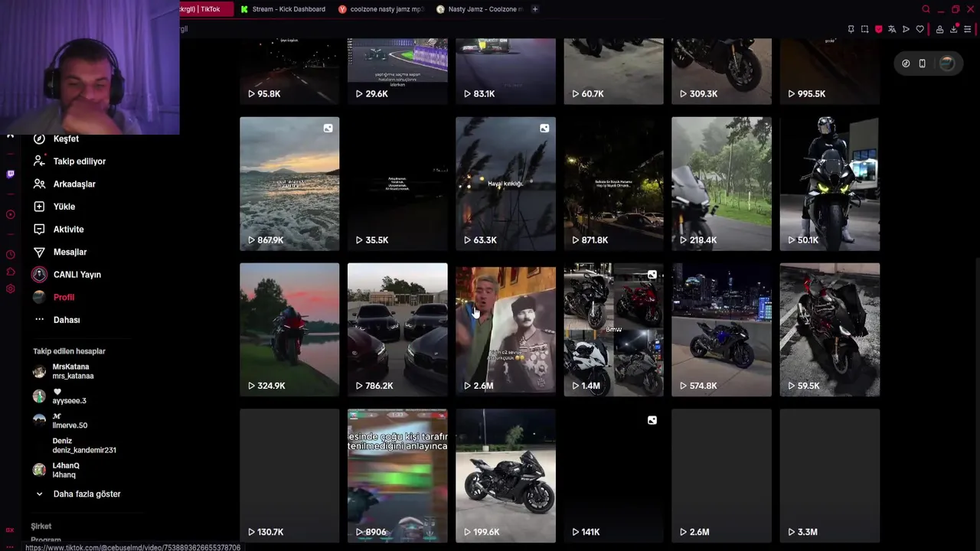The height and width of the screenshot is (551, 980).
Task: Click the pin icon in address bar
Action: pos(851,29)
